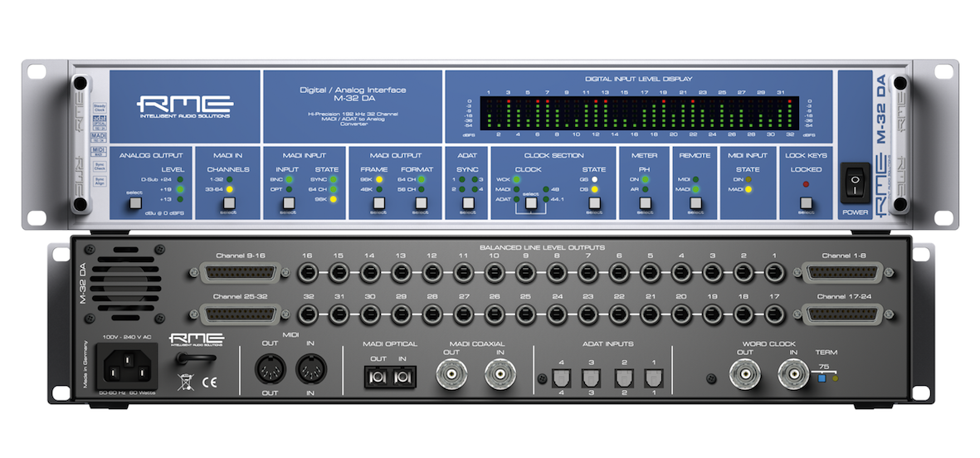Push the METER PH select button
The height and width of the screenshot is (458, 980).
coord(645,203)
